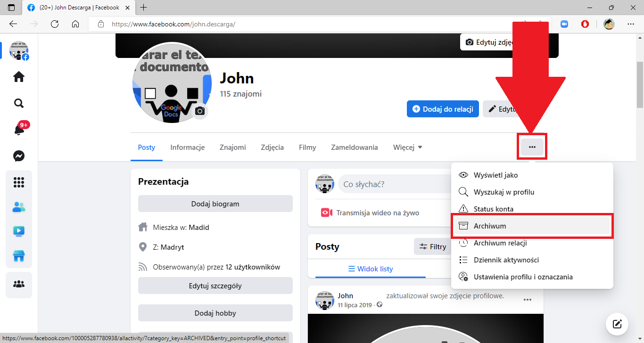Select Archiwum menu item
The height and width of the screenshot is (343, 644).
(x=532, y=226)
